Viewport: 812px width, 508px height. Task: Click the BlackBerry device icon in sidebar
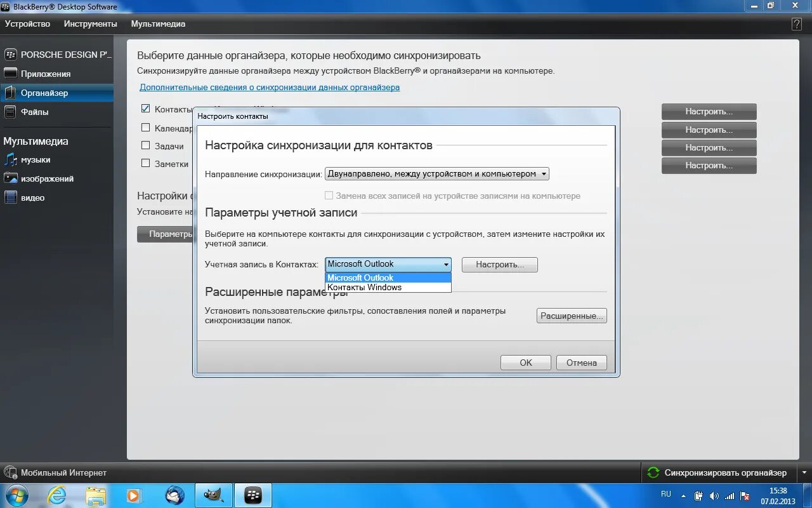click(10, 55)
